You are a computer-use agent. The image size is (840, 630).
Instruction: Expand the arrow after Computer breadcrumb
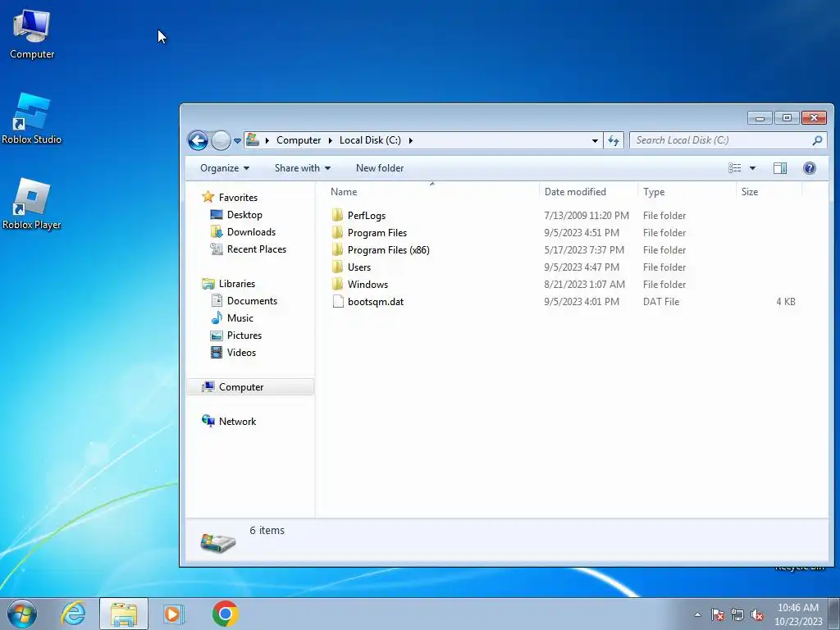click(331, 140)
